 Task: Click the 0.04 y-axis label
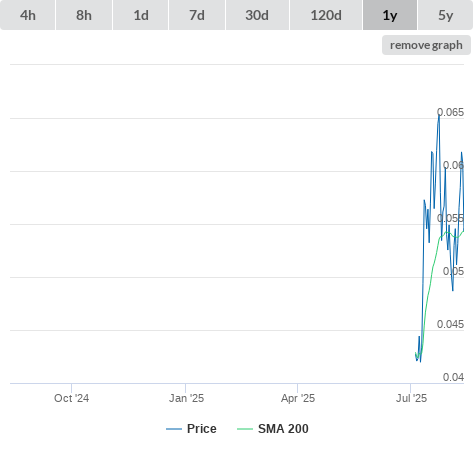pyautogui.click(x=453, y=377)
